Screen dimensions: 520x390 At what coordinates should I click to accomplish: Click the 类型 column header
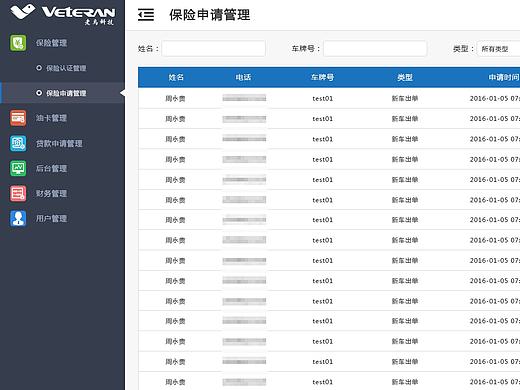coord(405,77)
